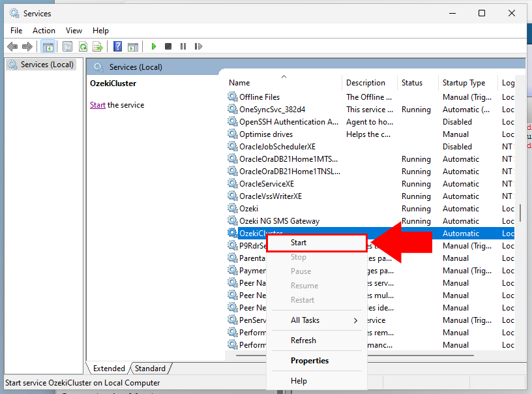Click the Automatic startup type of OzekiCluster
The height and width of the screenshot is (394, 532).
pyautogui.click(x=461, y=234)
